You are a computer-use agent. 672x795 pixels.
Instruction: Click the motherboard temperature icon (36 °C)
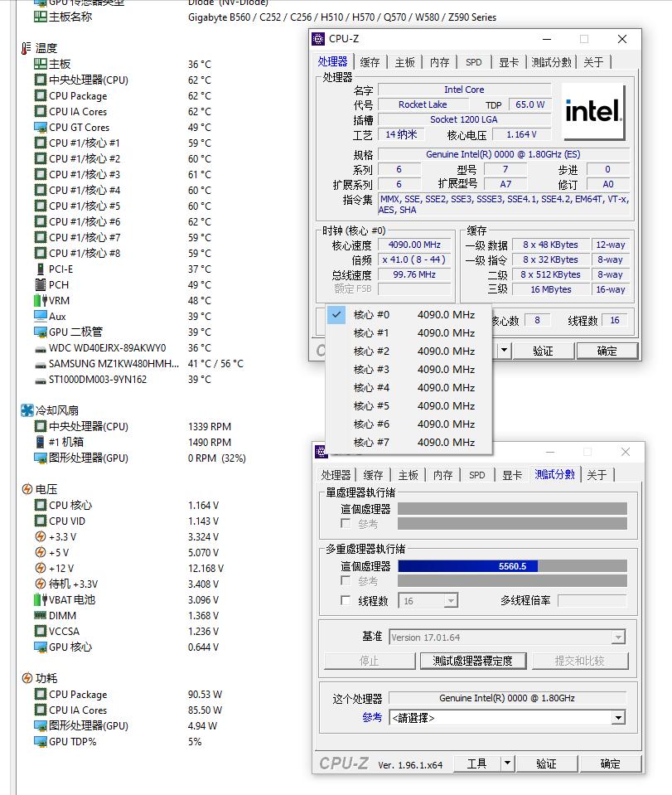coord(41,64)
